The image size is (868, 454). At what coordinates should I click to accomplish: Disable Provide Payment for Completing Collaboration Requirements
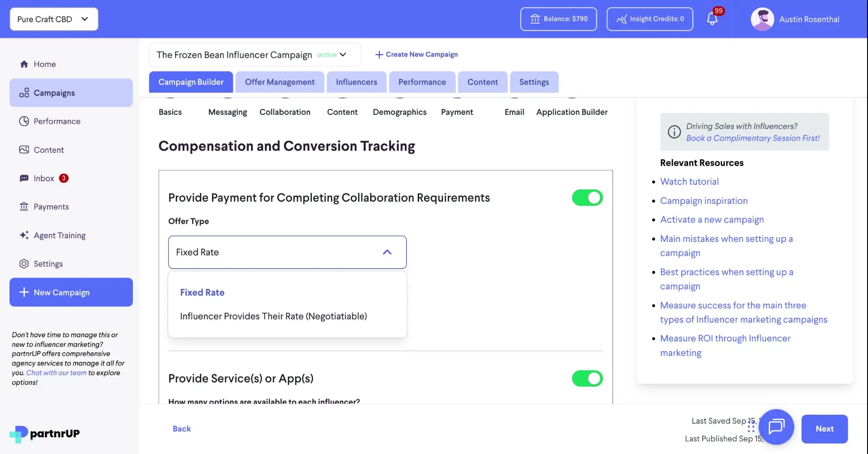[587, 198]
